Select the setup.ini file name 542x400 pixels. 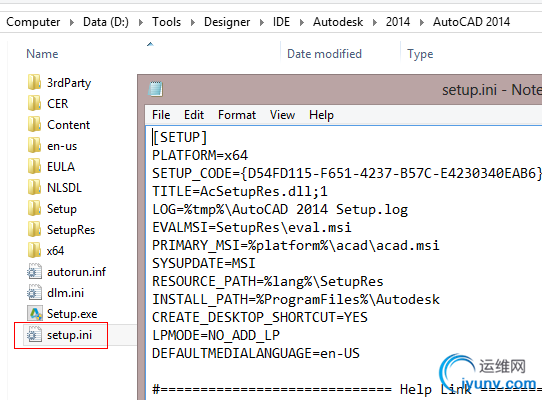tap(69, 335)
